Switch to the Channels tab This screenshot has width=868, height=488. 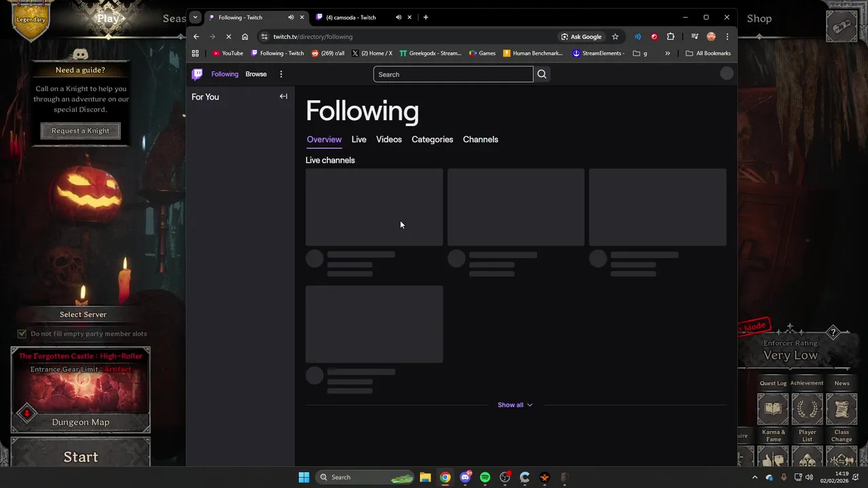481,140
